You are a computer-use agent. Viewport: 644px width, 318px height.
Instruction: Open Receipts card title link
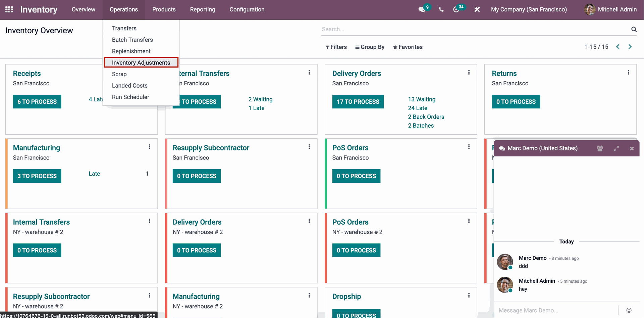click(27, 74)
